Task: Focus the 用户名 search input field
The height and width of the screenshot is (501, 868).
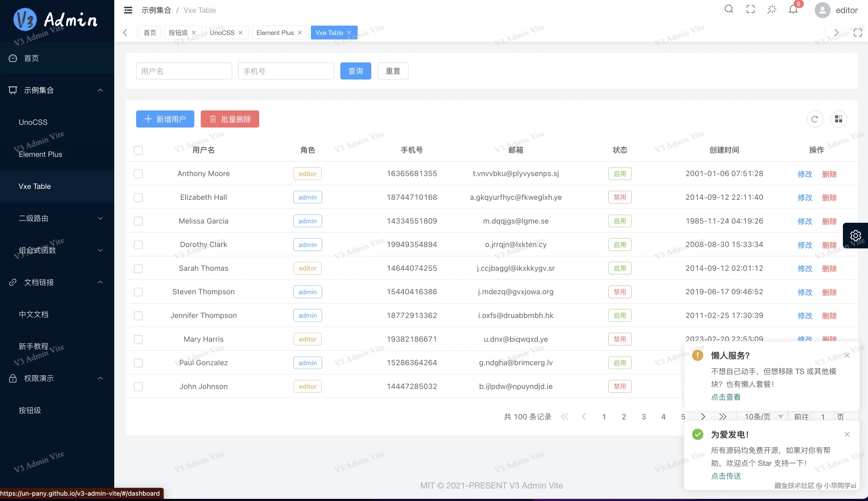Action: (184, 71)
